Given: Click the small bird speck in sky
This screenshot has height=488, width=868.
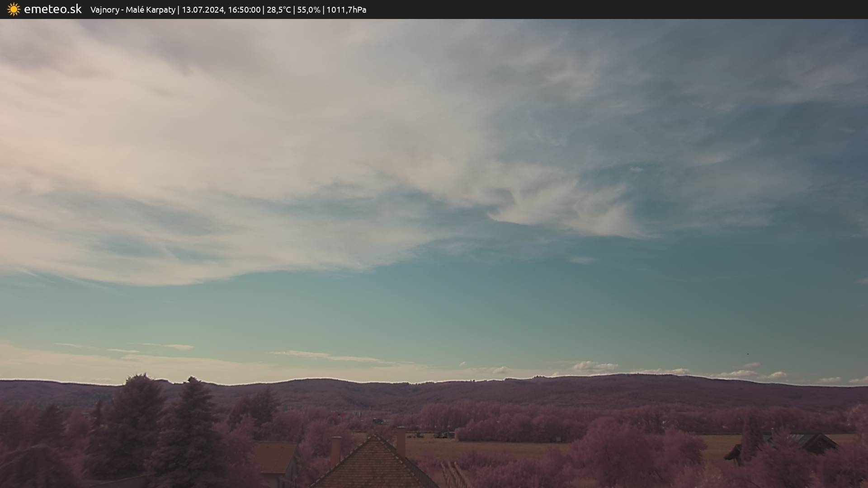Looking at the screenshot, I should point(747,354).
